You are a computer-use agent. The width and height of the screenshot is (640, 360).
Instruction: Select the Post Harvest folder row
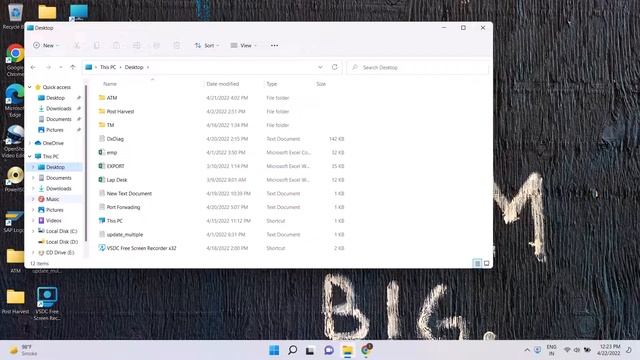222,111
